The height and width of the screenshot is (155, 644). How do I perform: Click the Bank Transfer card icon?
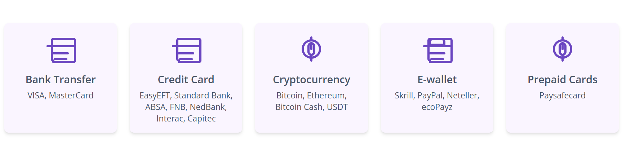pyautogui.click(x=61, y=50)
